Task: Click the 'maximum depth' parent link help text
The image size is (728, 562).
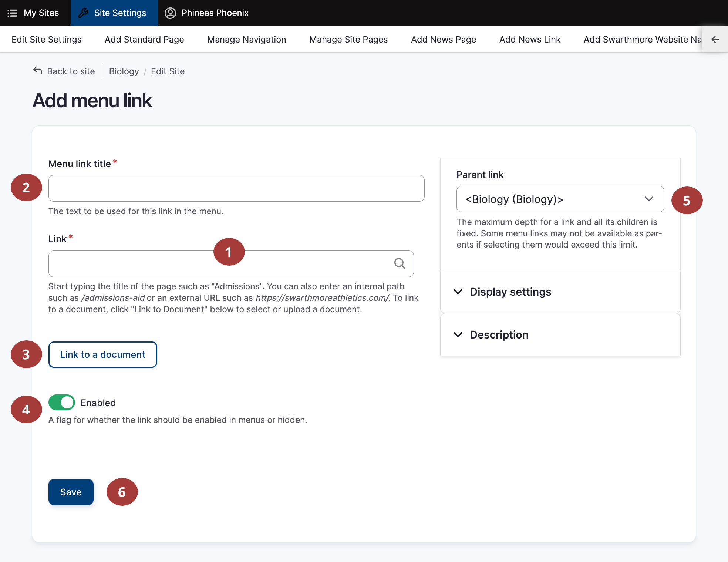Action: click(559, 233)
